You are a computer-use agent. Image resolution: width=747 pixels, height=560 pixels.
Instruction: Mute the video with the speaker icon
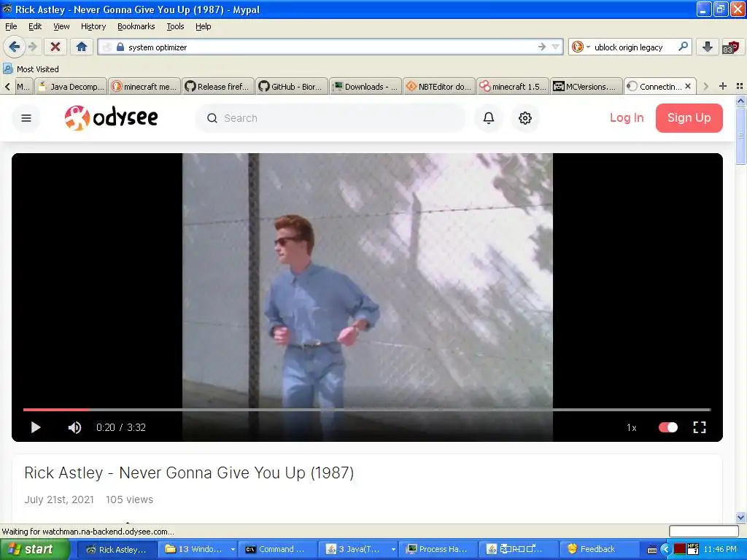coord(74,427)
